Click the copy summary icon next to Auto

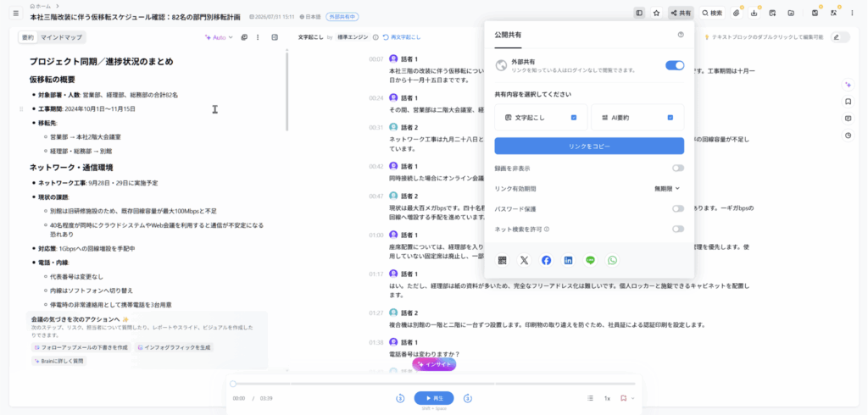click(x=244, y=37)
